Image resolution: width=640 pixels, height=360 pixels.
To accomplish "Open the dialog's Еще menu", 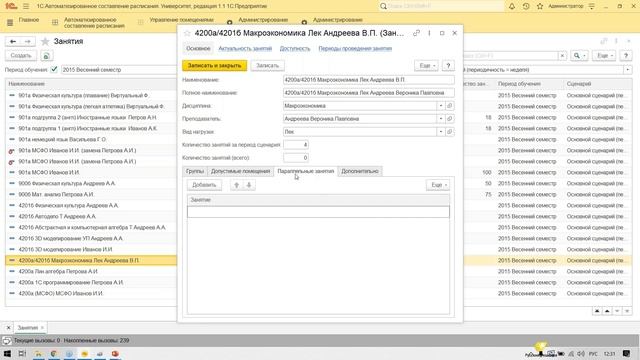I will (x=427, y=65).
